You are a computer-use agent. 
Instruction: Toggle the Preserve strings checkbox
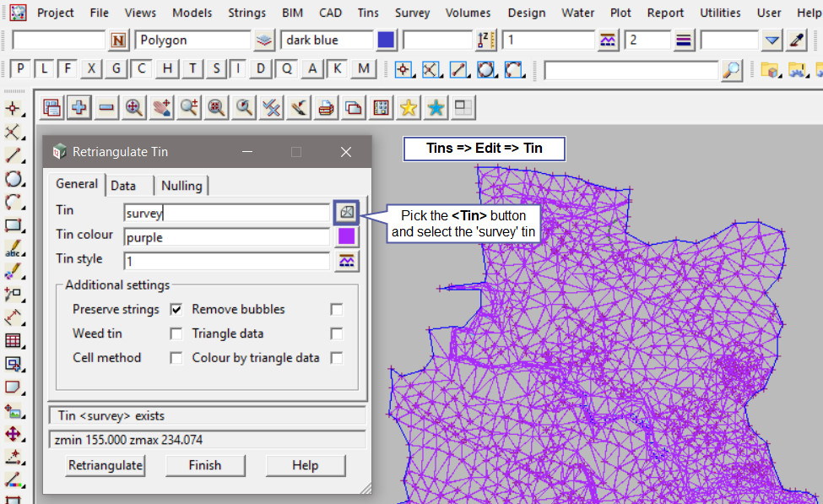pos(176,310)
